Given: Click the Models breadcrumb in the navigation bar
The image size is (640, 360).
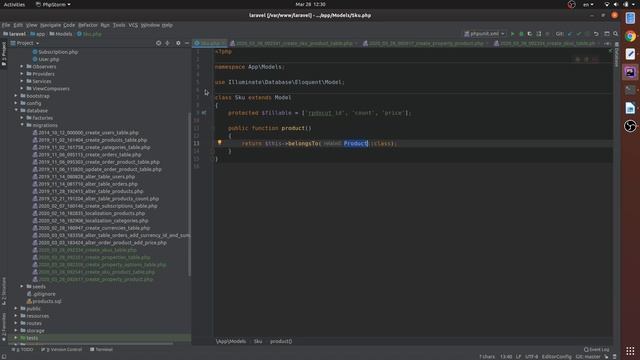Looking at the screenshot, I should tap(61, 34).
